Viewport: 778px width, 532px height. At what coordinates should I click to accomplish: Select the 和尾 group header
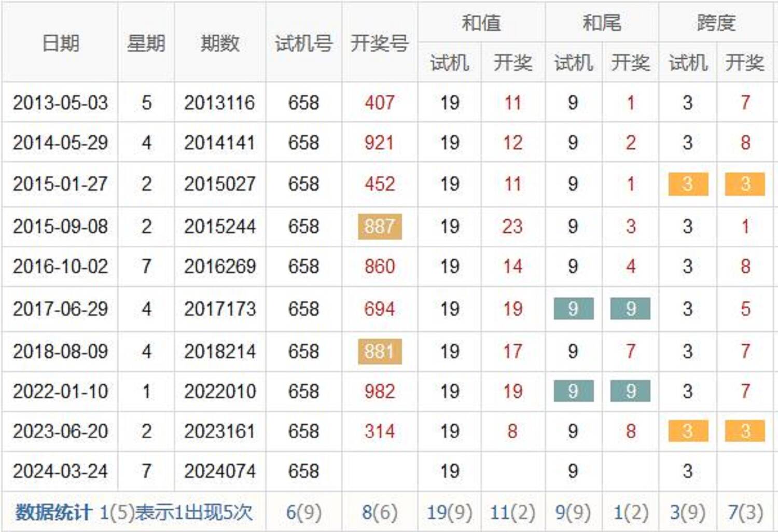coord(601,23)
